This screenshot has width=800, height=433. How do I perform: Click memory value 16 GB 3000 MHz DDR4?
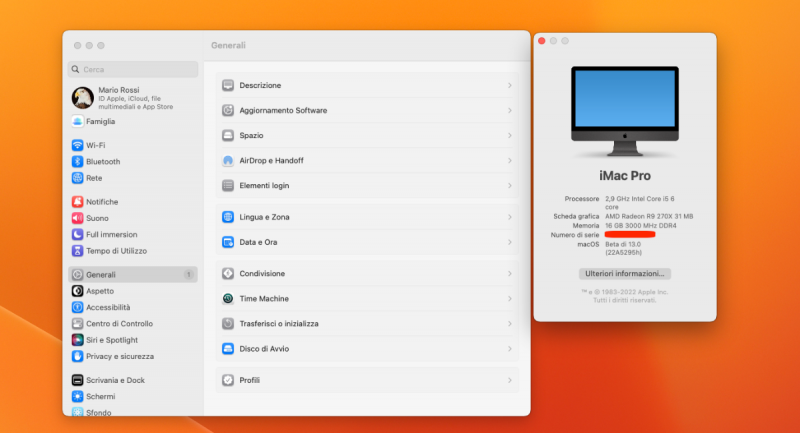(x=641, y=225)
